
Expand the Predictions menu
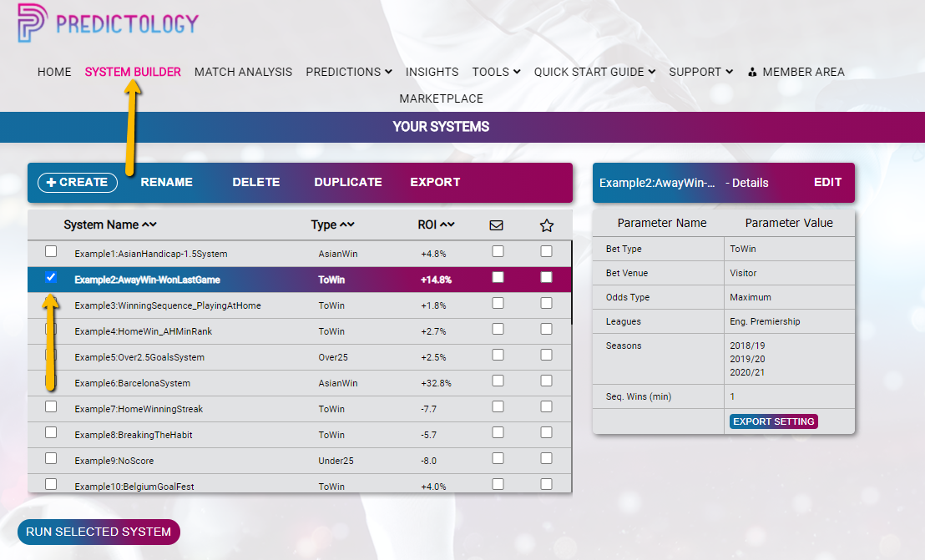pyautogui.click(x=349, y=72)
